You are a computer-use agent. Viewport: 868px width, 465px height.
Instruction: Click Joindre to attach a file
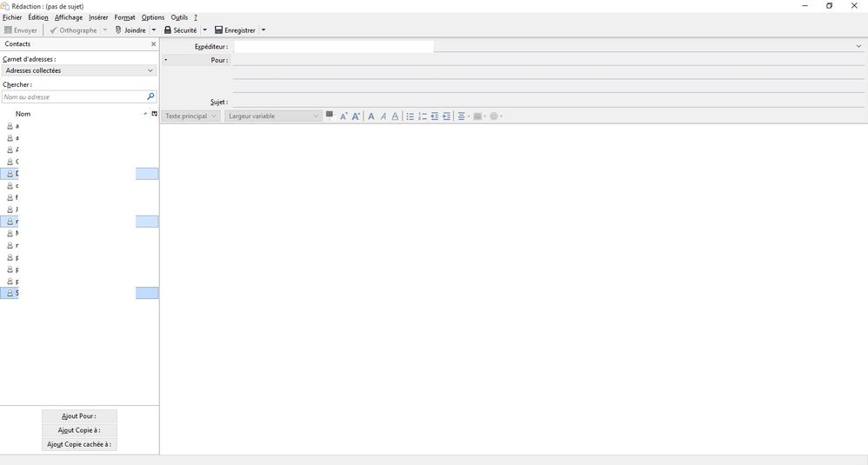click(130, 30)
